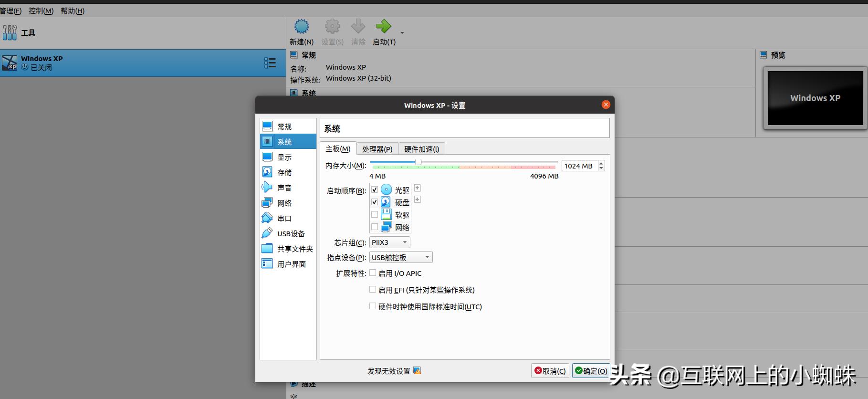
Task: Switch to the 硬件加速(L) tab
Action: pos(421,149)
